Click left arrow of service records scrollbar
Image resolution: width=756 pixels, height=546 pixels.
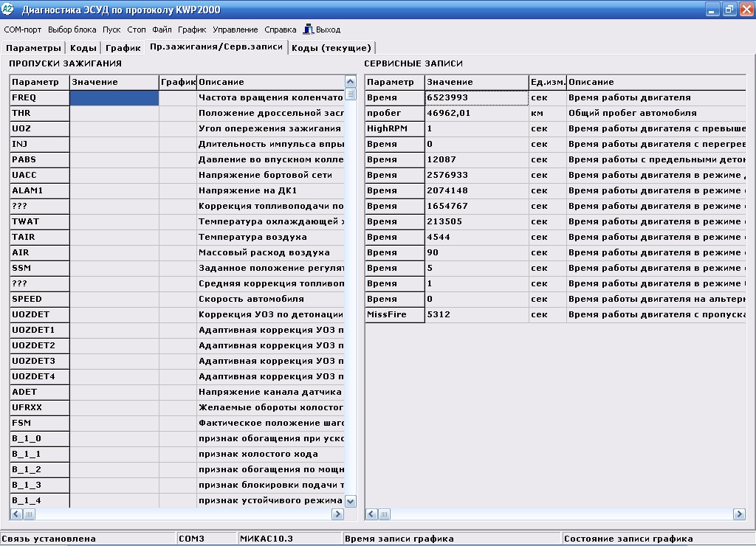click(x=371, y=514)
